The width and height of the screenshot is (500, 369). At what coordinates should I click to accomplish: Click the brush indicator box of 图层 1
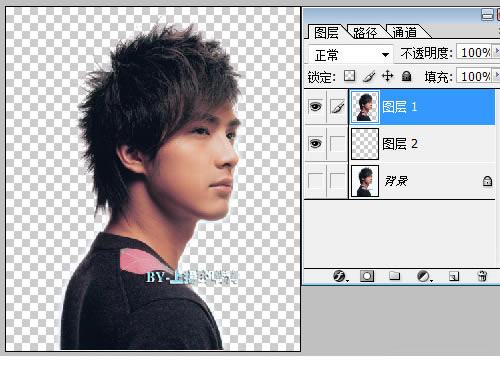click(x=337, y=107)
